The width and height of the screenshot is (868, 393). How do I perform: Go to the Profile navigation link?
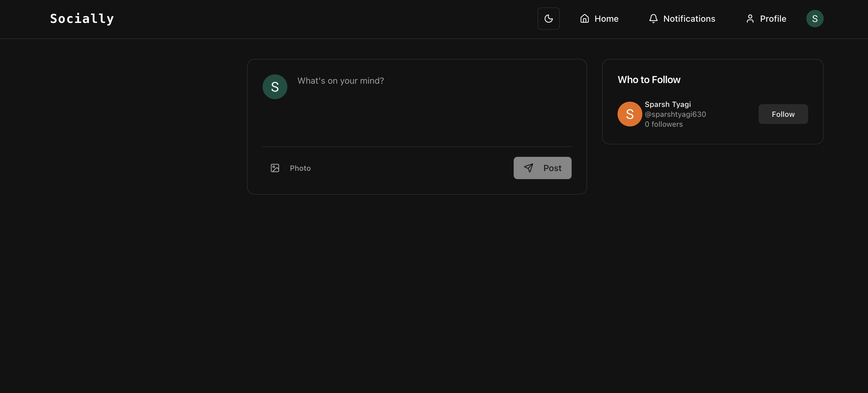tap(766, 19)
